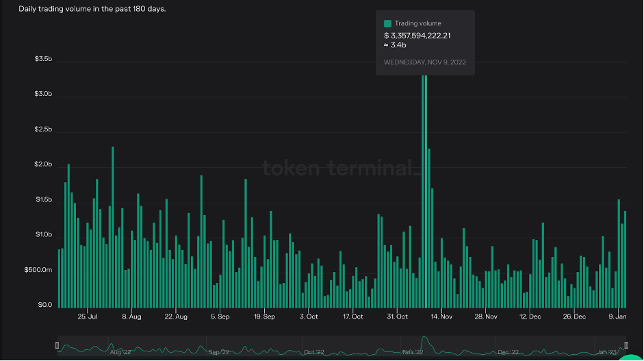
Task: Click the 9. Jan x-axis date label
Action: 619,316
